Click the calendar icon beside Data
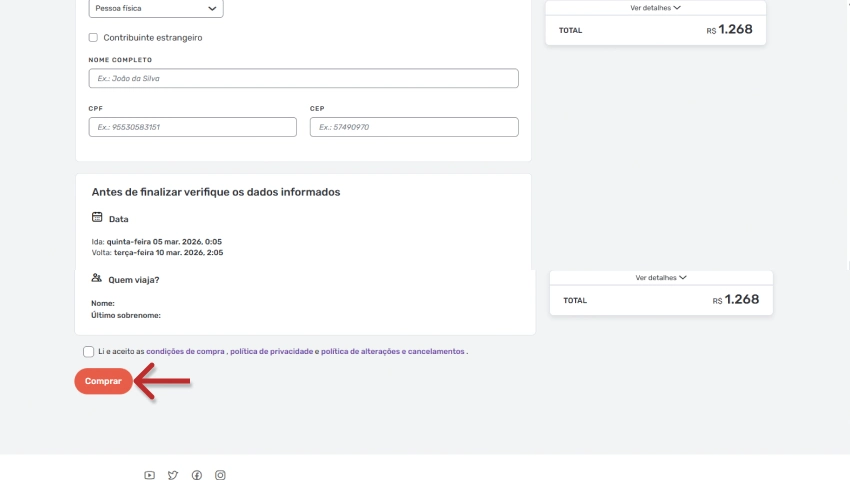 click(97, 217)
